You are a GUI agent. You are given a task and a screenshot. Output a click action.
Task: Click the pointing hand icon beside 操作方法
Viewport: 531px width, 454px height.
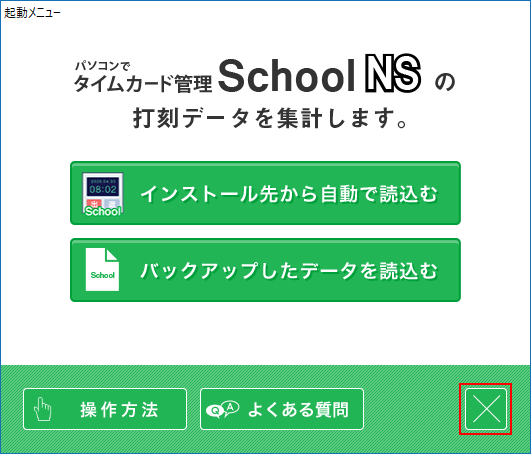[43, 409]
